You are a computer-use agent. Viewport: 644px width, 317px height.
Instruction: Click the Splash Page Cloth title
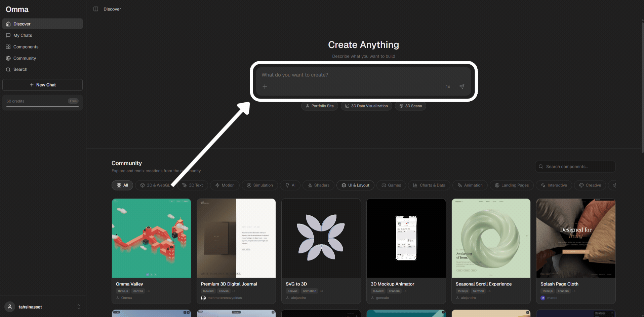(x=559, y=284)
